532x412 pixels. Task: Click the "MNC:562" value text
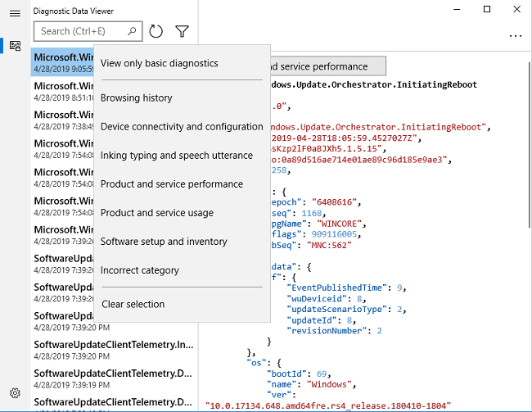(329, 245)
